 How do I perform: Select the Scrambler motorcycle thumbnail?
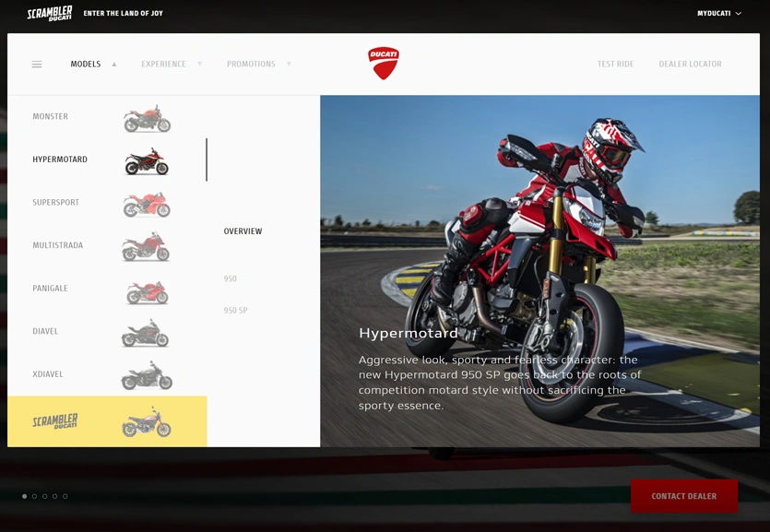coord(147,422)
